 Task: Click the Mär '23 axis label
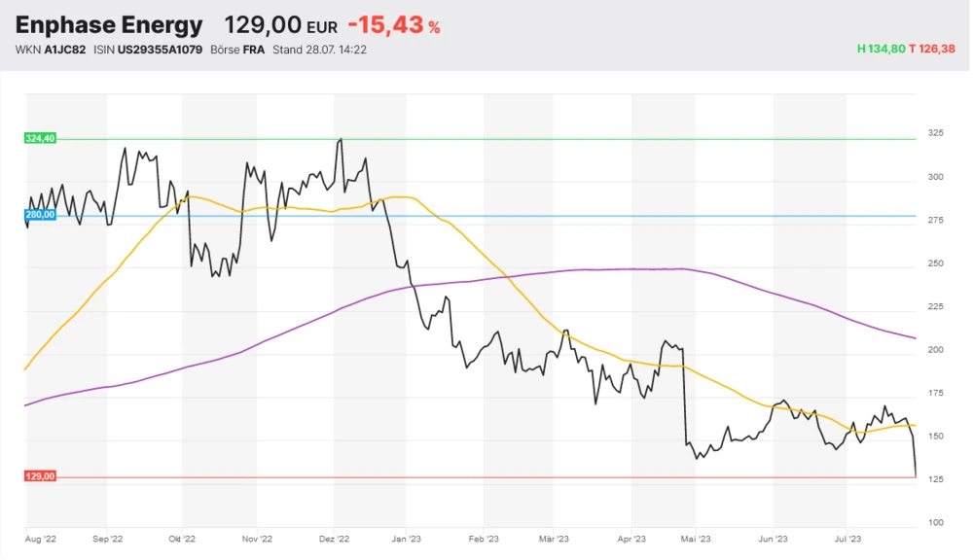click(554, 537)
